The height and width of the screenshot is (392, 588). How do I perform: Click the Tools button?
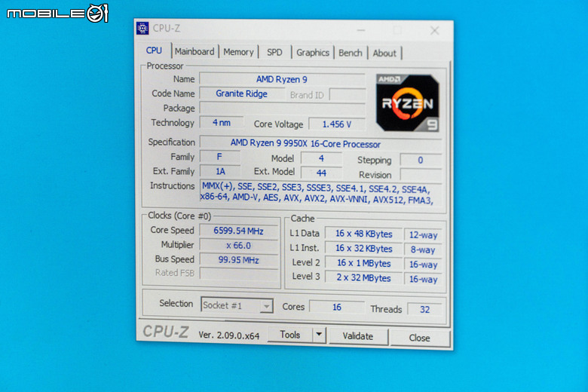290,335
